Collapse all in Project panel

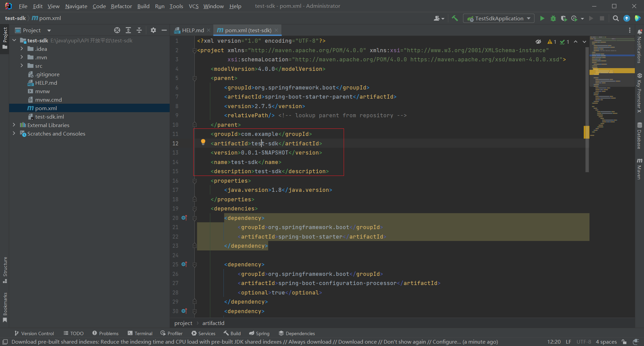click(x=139, y=30)
